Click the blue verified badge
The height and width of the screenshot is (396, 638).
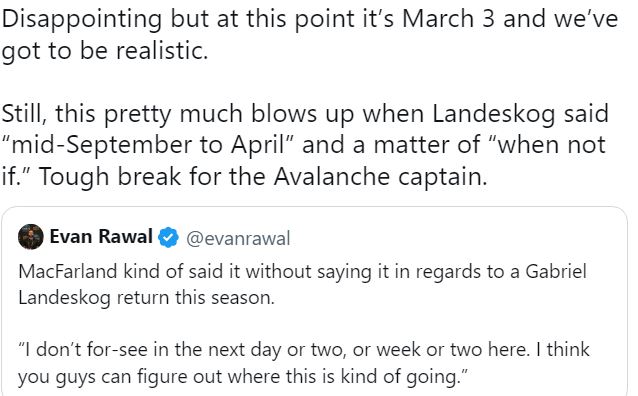click(168, 237)
